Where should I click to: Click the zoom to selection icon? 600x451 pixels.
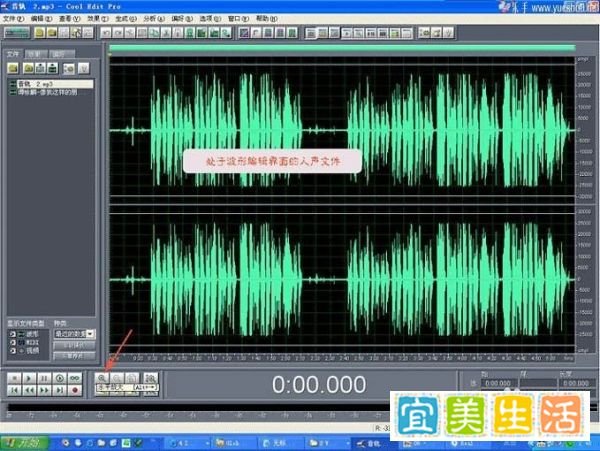coord(151,378)
